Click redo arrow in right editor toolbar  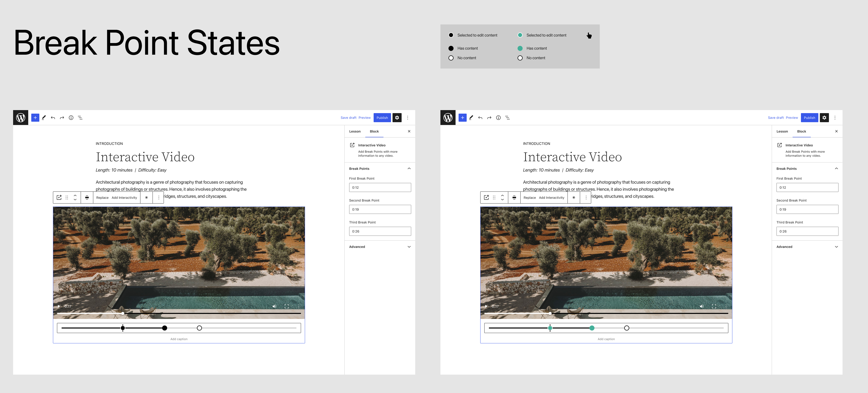point(489,118)
